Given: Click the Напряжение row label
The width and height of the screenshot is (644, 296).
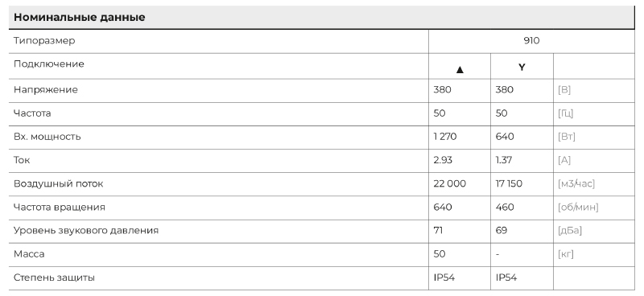Looking at the screenshot, I should click(46, 90).
